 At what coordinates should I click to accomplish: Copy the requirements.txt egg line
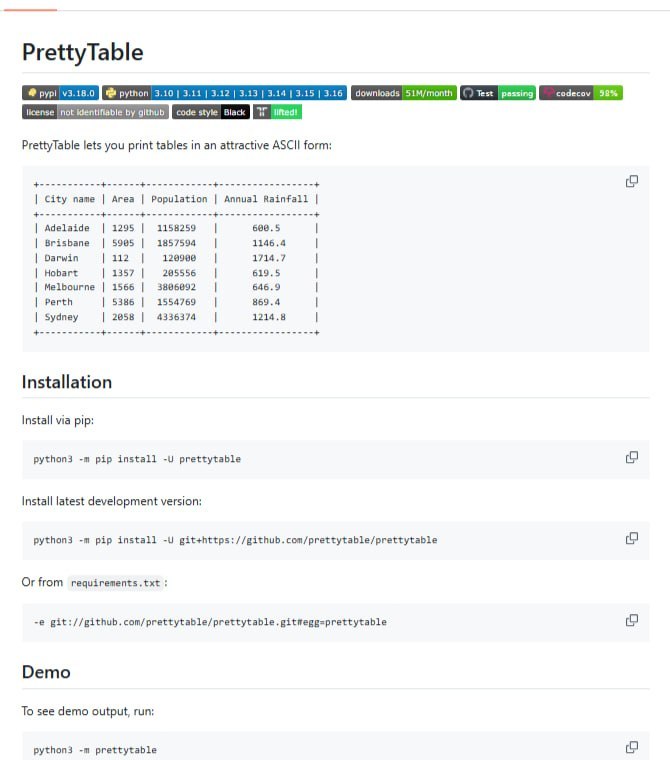tap(632, 620)
